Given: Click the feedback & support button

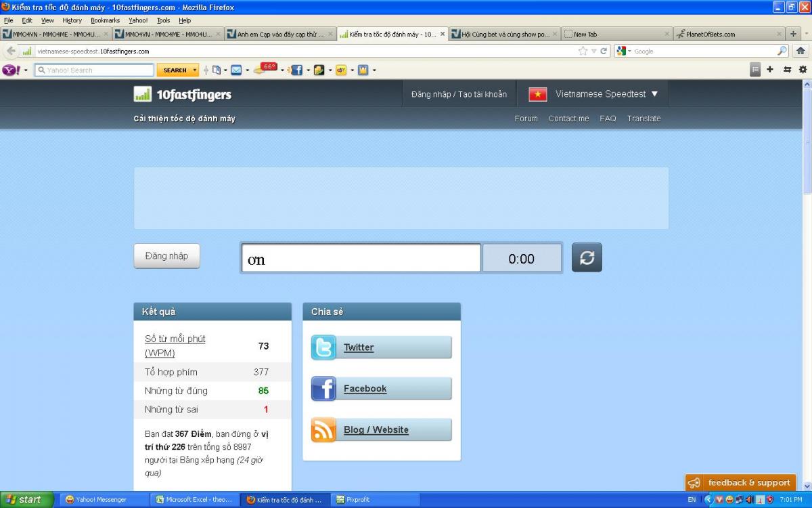Looking at the screenshot, I should click(x=740, y=483).
